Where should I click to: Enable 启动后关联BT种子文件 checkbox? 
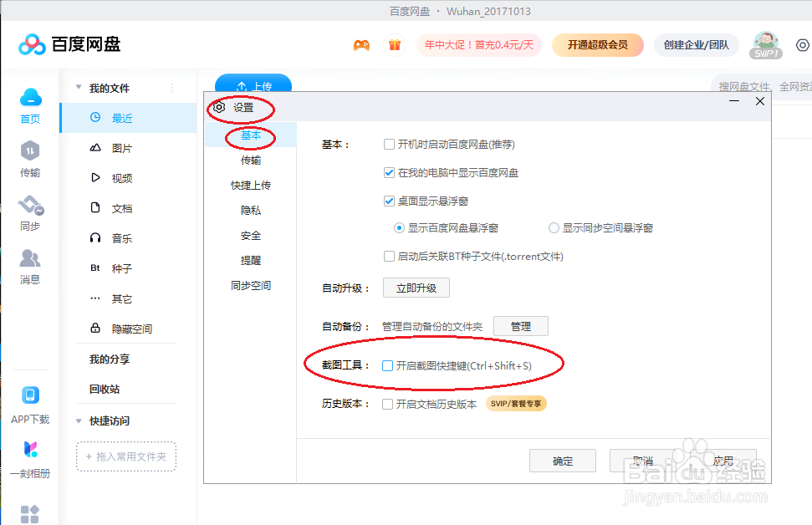389,257
